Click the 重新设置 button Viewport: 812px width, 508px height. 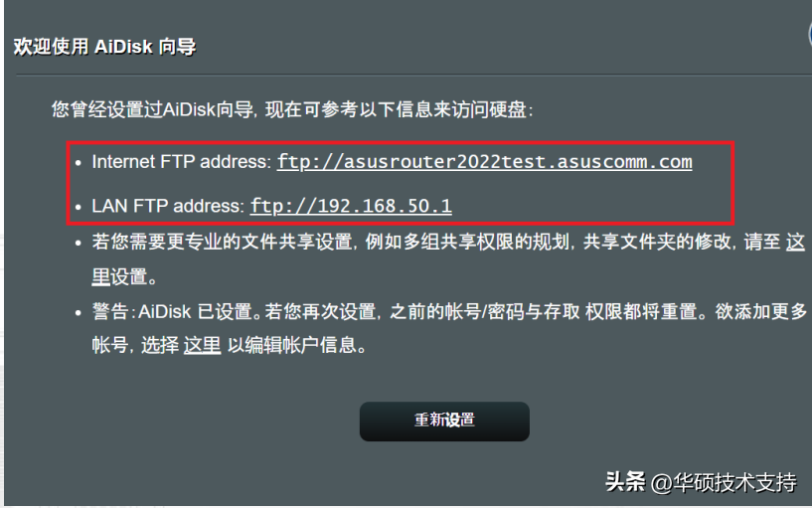[444, 421]
